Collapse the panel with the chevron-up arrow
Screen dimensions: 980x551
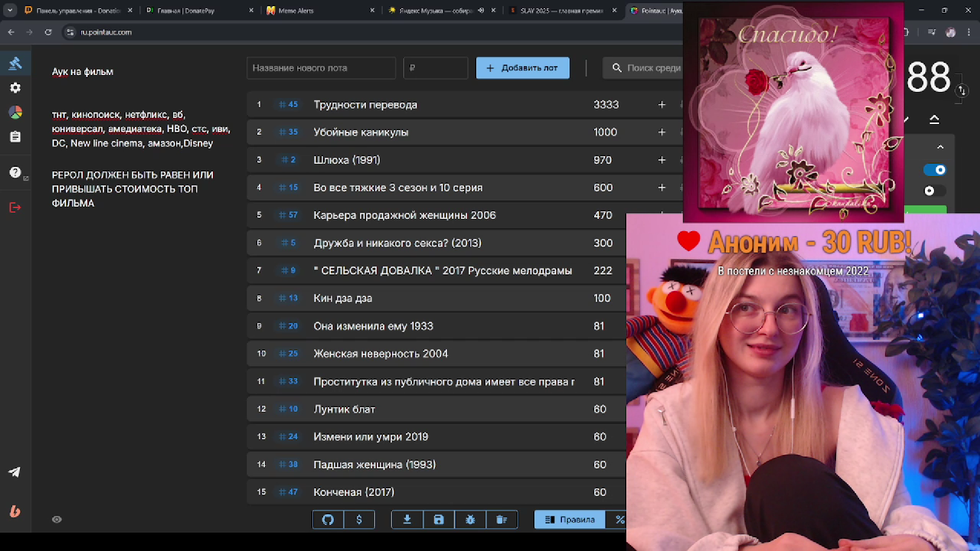point(940,147)
